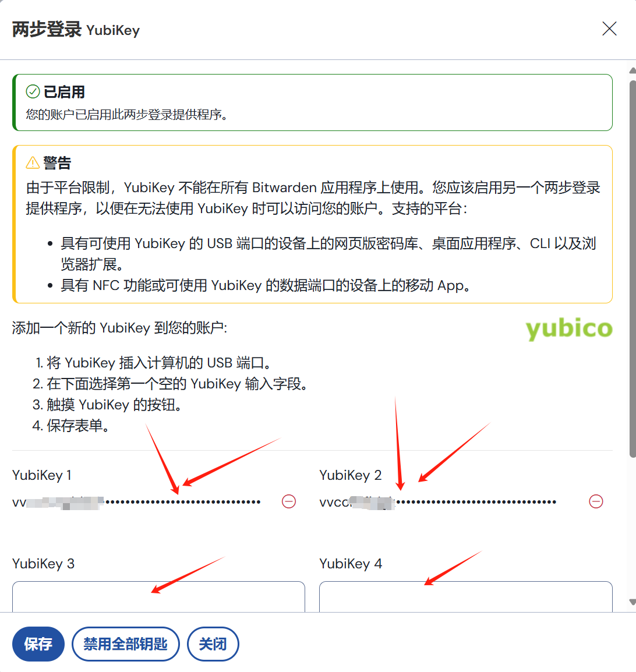Click the 保存 save button
Screen dimensions: 636x672
38,643
